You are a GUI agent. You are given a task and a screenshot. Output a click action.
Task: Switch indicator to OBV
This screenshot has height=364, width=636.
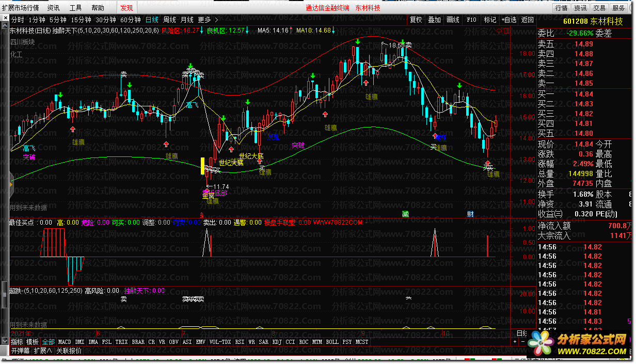coord(173,342)
